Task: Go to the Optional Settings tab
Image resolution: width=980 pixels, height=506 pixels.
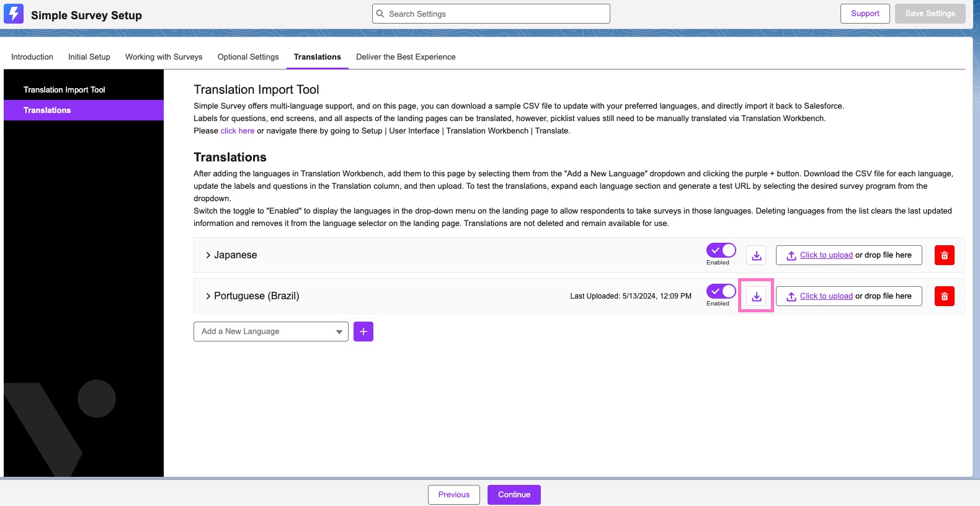Action: (248, 57)
